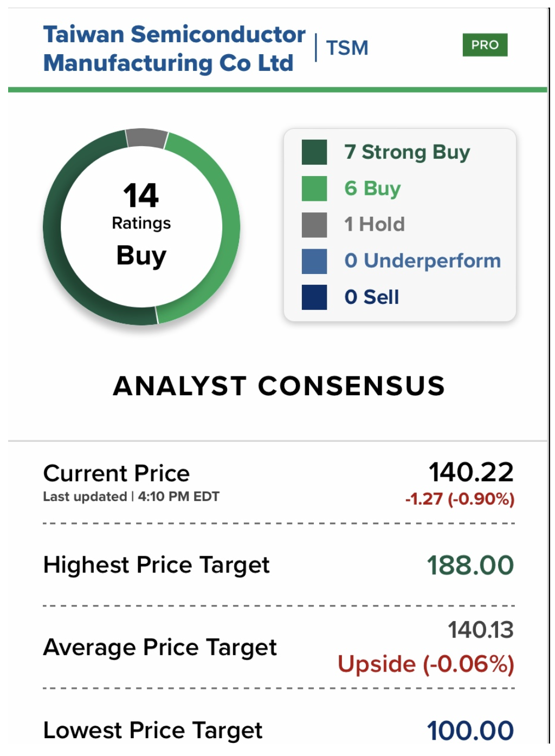This screenshot has height=756, width=555.
Task: Click the current price value 140.22
Action: coord(471,472)
